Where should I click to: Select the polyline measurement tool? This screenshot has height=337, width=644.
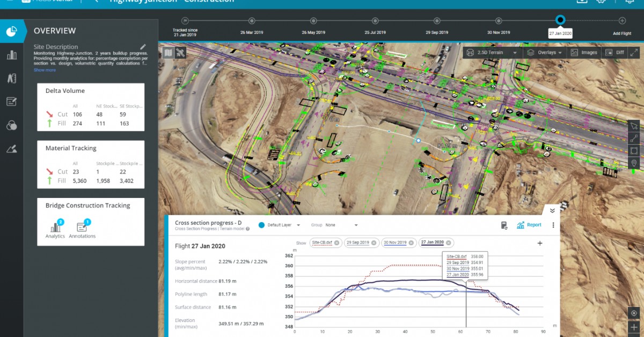634,138
